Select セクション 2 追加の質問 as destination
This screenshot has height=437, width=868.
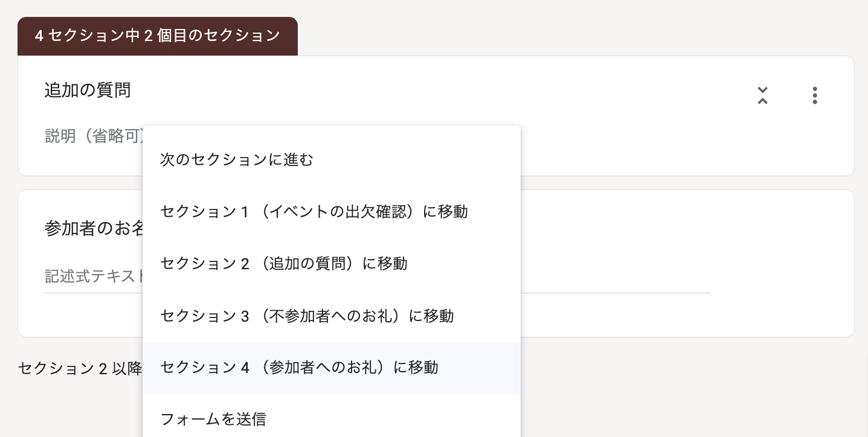tap(284, 264)
